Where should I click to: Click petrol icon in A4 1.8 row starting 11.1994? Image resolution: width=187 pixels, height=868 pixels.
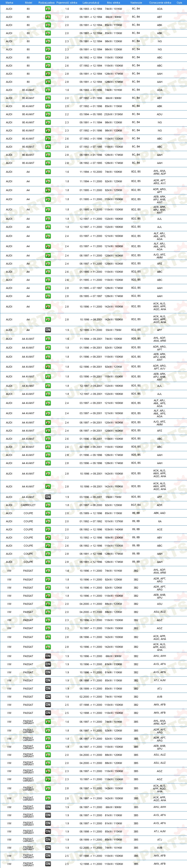tap(48, 181)
